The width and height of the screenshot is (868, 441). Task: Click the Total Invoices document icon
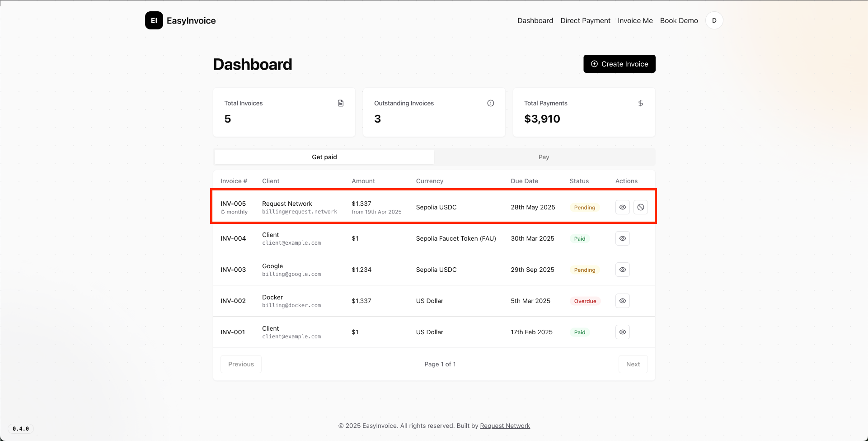point(341,103)
